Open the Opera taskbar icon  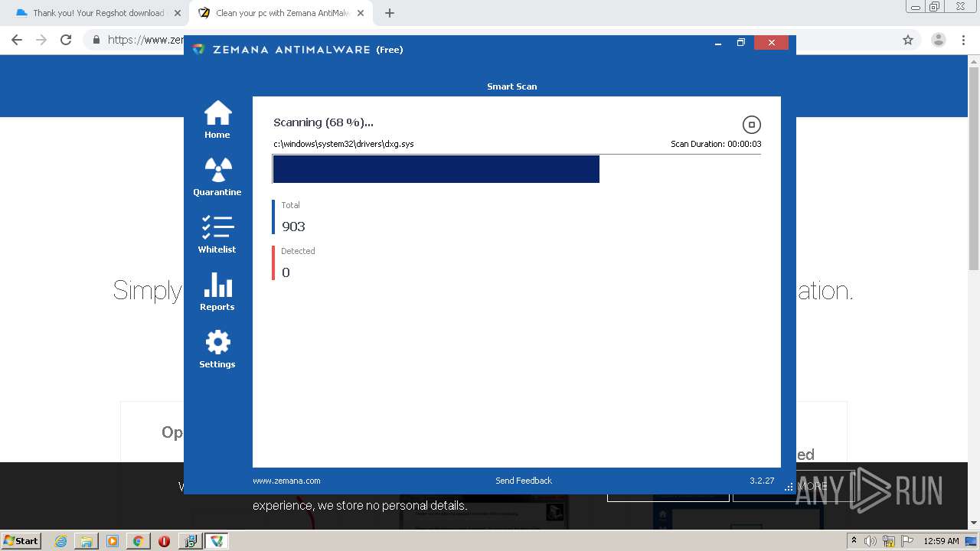[164, 541]
